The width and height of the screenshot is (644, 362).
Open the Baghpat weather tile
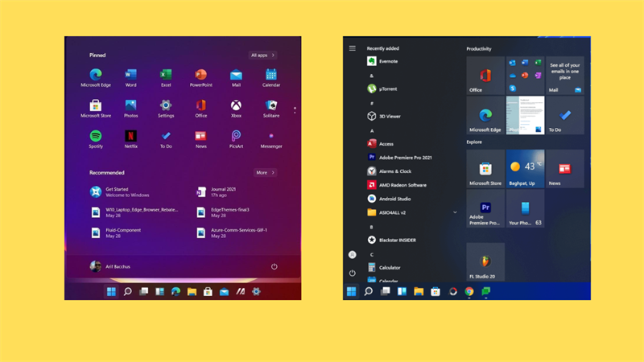coord(526,169)
